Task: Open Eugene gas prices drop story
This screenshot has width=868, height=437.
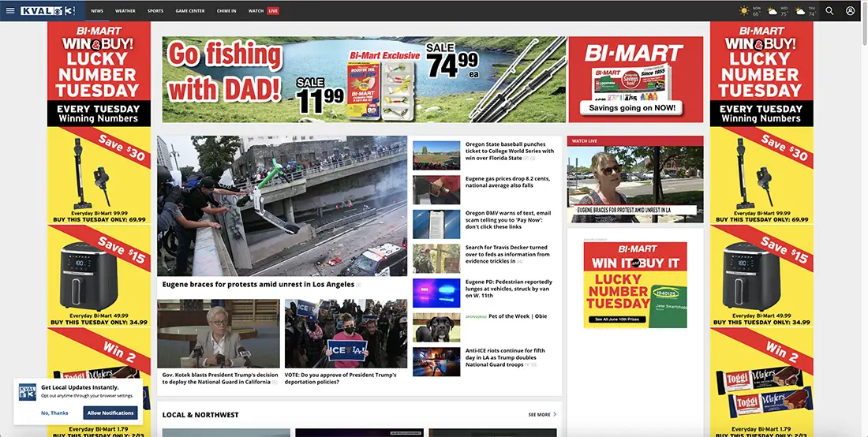Action: [x=507, y=182]
